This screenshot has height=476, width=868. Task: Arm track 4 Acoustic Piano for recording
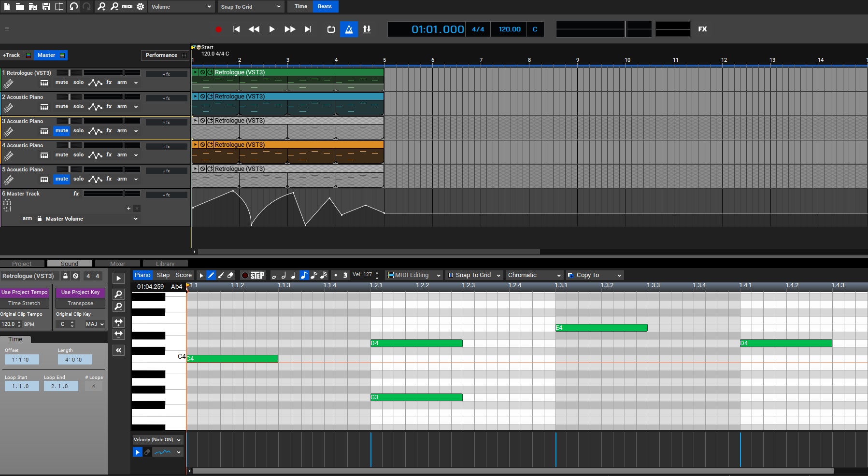[122, 154]
